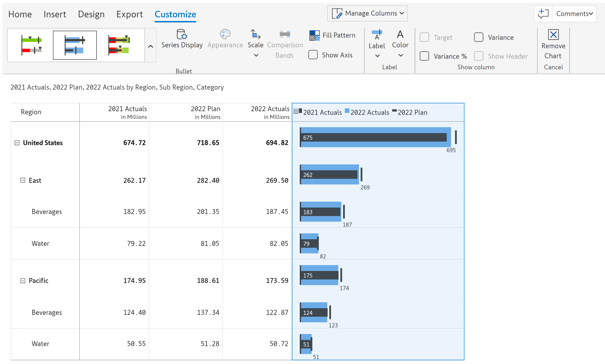The width and height of the screenshot is (605, 364).
Task: Click the legend list icon in chart header
Action: [x=296, y=112]
